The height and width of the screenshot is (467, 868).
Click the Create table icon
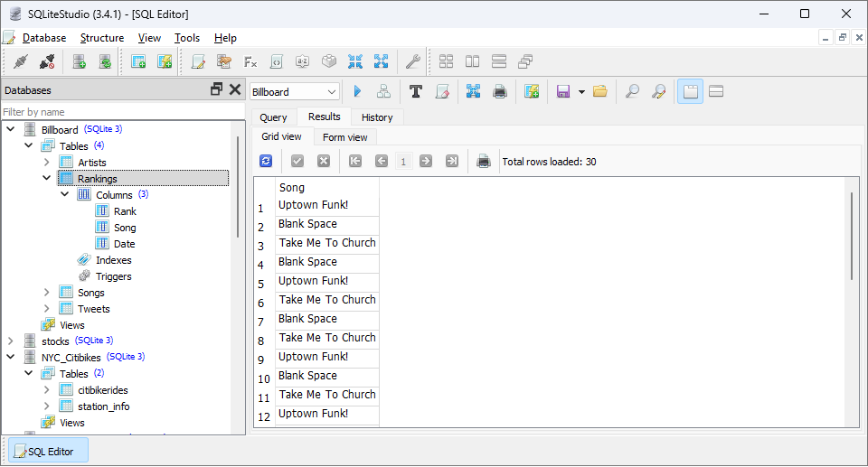tap(138, 61)
